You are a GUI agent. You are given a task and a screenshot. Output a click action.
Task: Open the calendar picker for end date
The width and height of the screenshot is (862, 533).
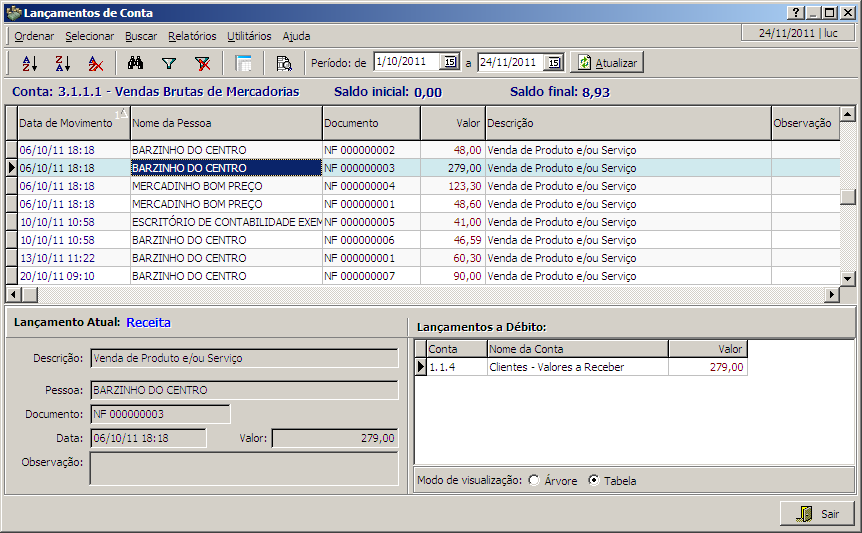click(x=554, y=62)
